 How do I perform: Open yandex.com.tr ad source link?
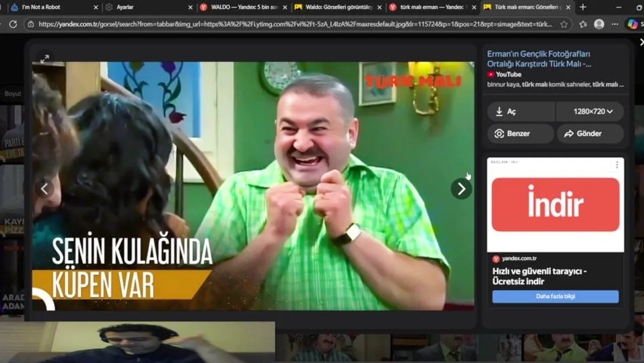coord(514,259)
